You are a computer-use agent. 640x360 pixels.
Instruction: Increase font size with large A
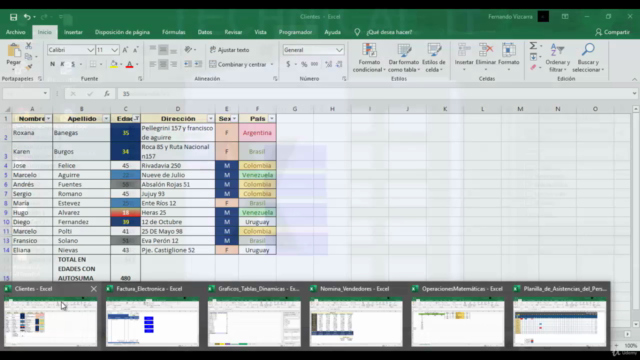tap(125, 50)
